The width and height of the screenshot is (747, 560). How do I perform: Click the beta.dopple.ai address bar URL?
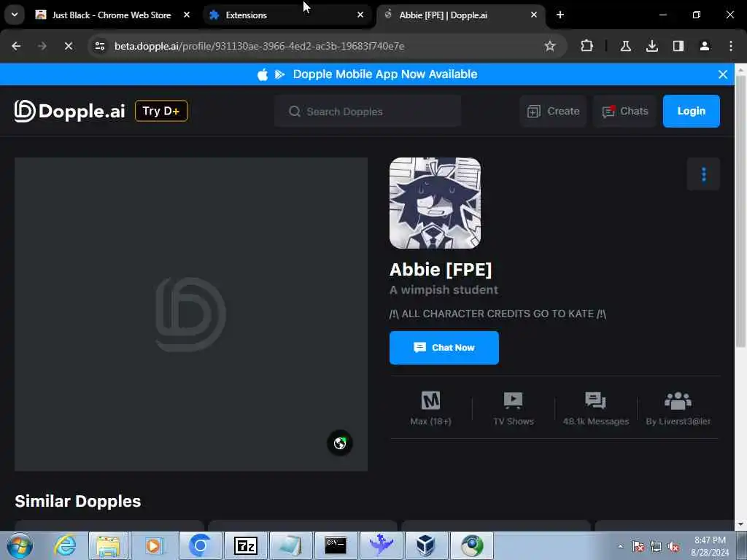pyautogui.click(x=259, y=46)
